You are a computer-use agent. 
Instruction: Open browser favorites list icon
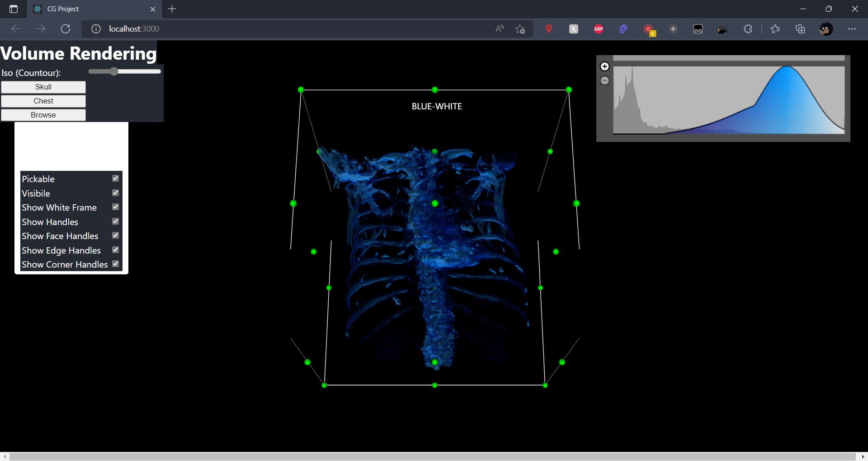pos(776,29)
